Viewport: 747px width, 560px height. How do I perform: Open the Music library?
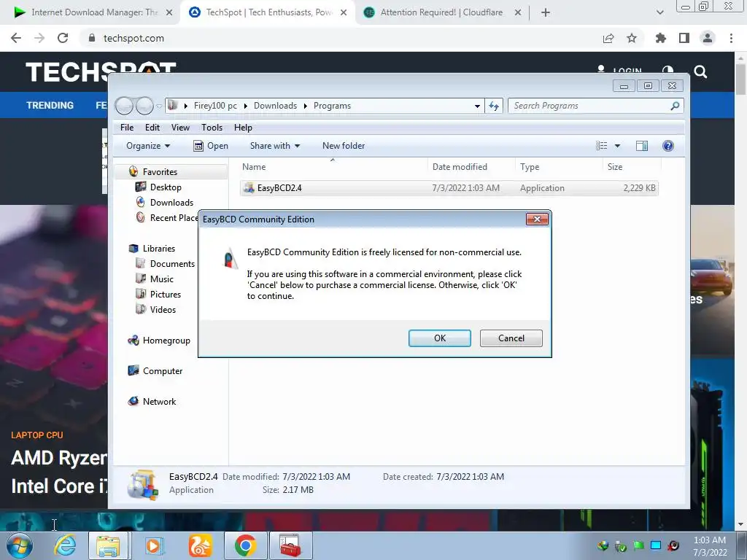[161, 279]
